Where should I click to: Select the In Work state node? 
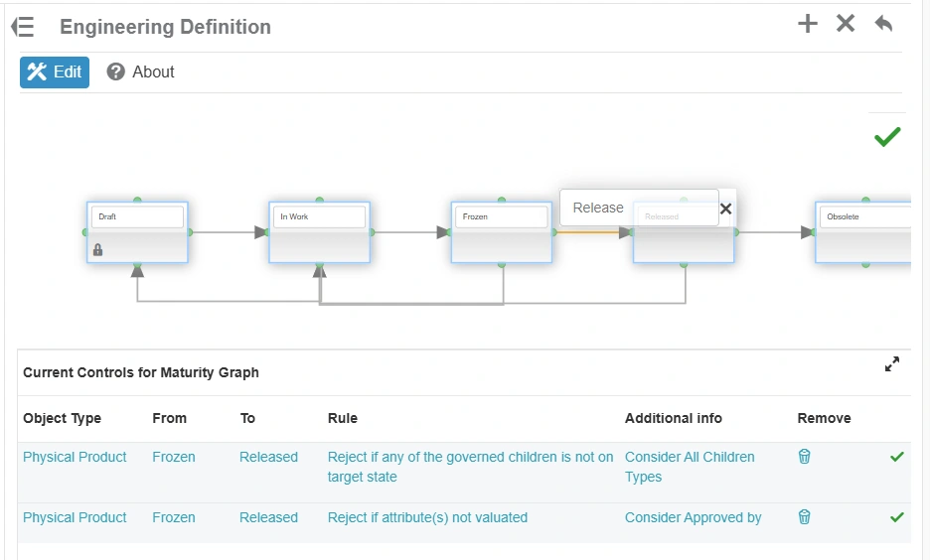point(319,243)
